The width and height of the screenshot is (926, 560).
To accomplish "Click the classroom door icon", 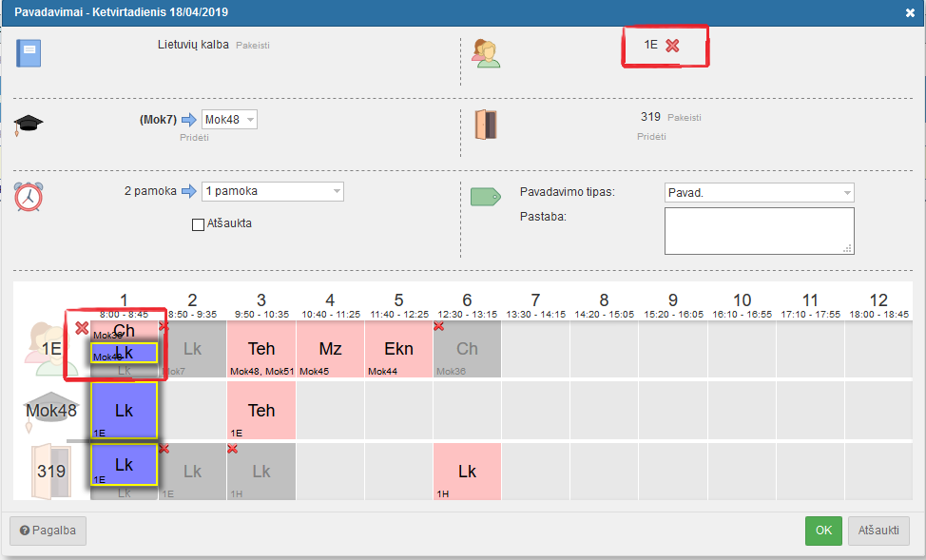I will (486, 125).
